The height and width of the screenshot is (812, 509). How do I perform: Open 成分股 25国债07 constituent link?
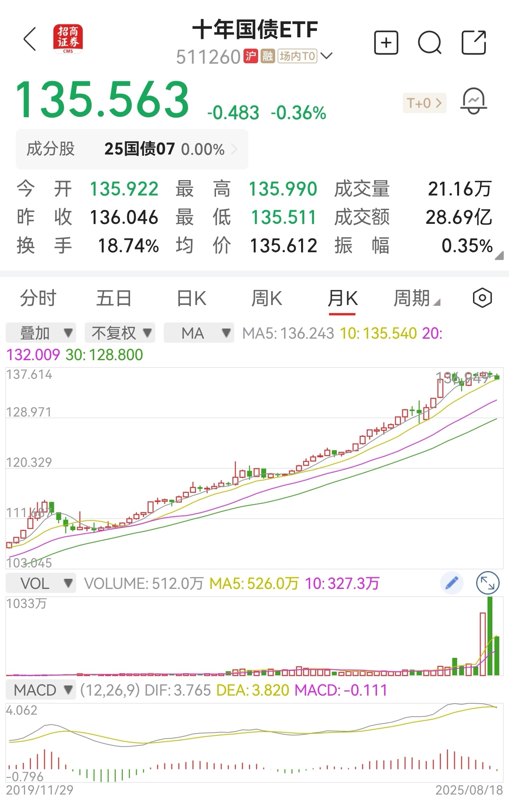132,149
